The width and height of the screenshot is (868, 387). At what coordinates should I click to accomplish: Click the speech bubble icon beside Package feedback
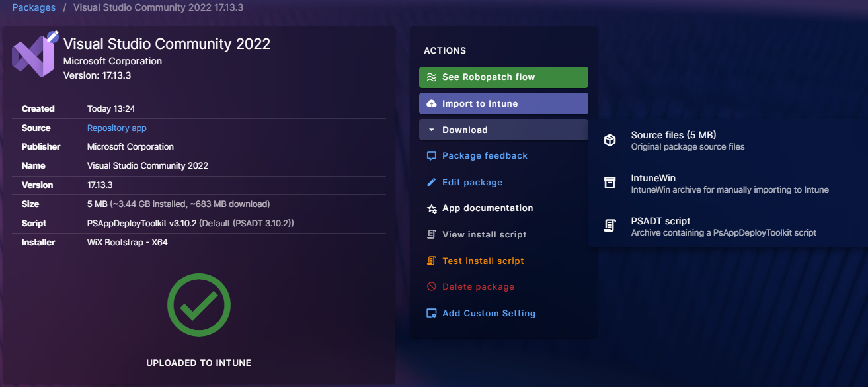pos(432,156)
